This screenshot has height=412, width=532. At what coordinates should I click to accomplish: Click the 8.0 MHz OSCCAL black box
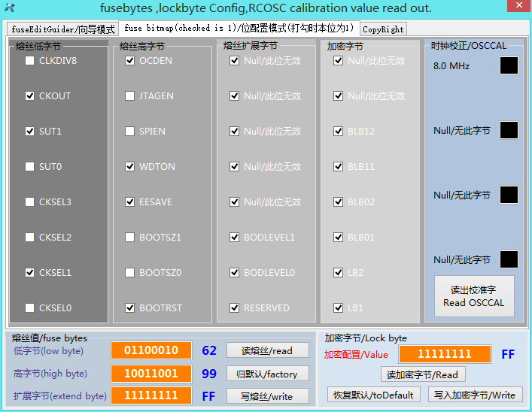[x=509, y=65]
